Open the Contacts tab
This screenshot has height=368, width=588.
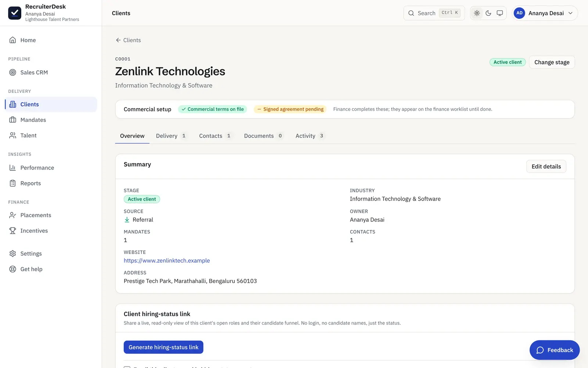click(215, 136)
